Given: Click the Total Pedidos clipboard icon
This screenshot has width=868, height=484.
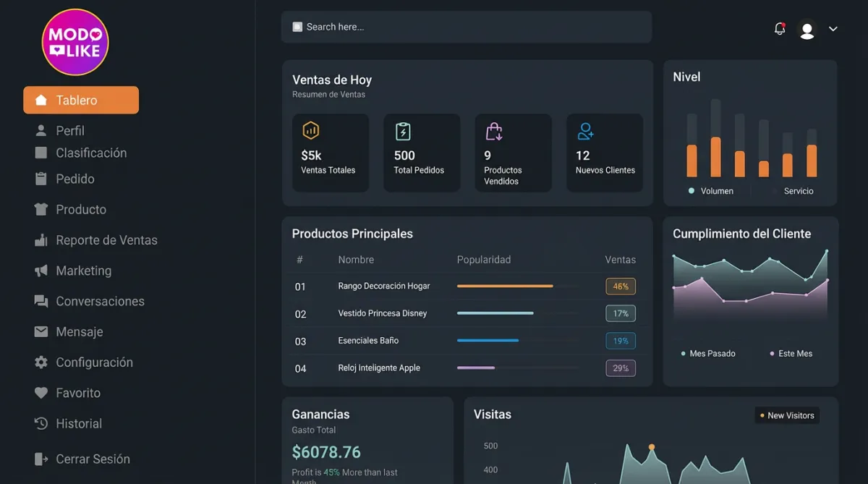Looking at the screenshot, I should pyautogui.click(x=403, y=131).
